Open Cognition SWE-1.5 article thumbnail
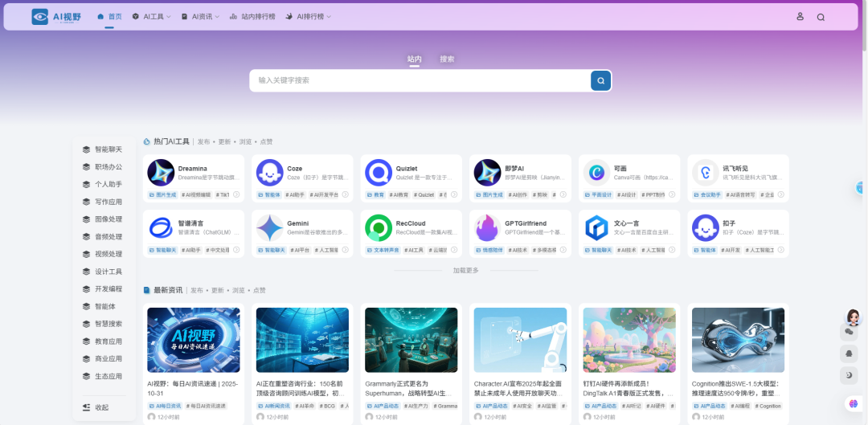The image size is (868, 425). 738,341
